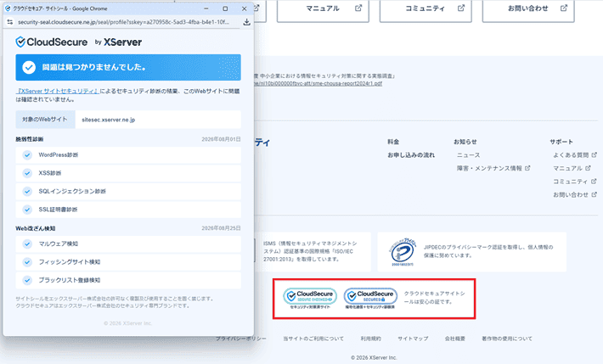Viewport: 603px width, 364px height.
Task: Click external link icon on top マニュアル button
Action: (358, 8)
